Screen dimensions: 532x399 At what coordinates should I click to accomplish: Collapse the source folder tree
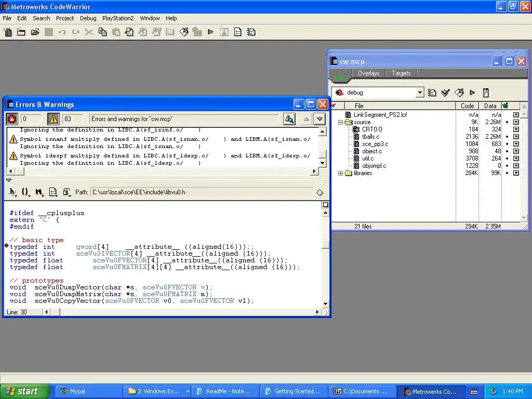340,122
